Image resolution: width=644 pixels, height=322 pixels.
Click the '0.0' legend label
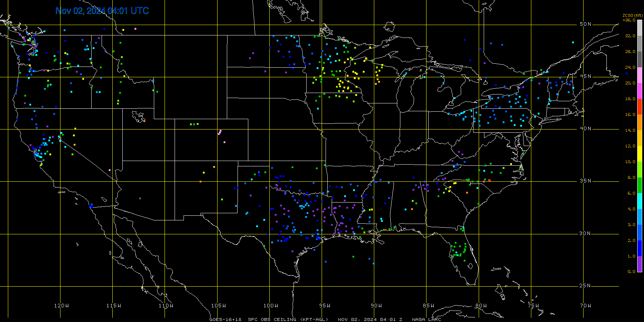pyautogui.click(x=631, y=272)
